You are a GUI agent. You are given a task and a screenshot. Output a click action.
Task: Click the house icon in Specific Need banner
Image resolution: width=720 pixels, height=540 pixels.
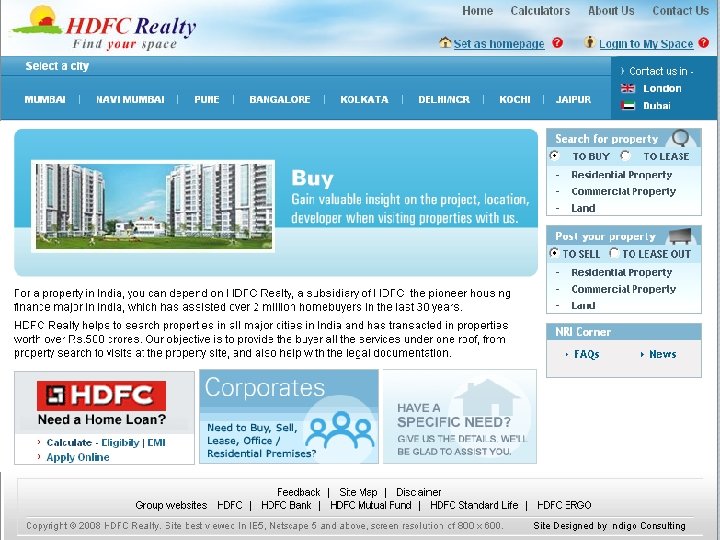point(488,398)
